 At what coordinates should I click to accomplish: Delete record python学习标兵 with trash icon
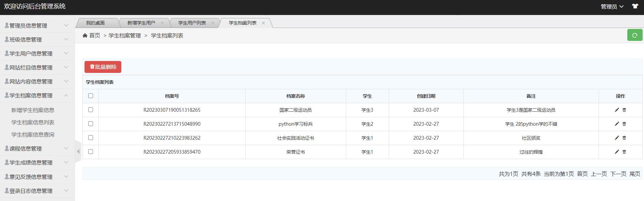pos(624,124)
